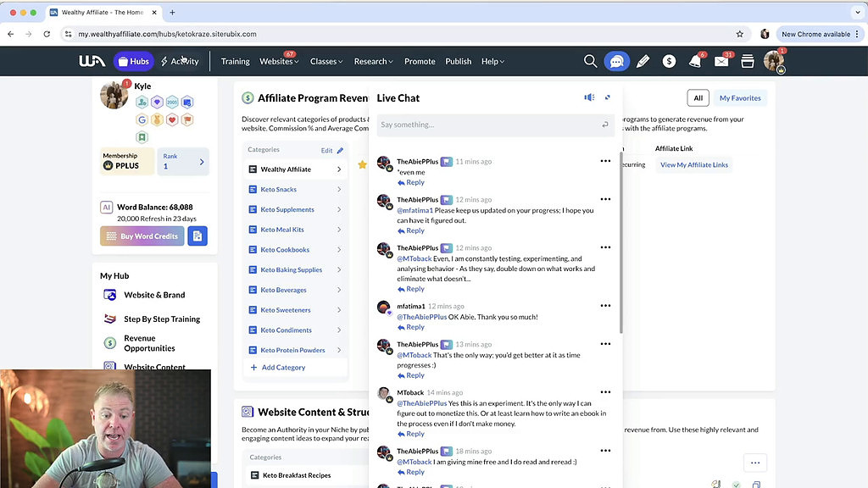Select the pencil write icon in navbar

point(643,60)
